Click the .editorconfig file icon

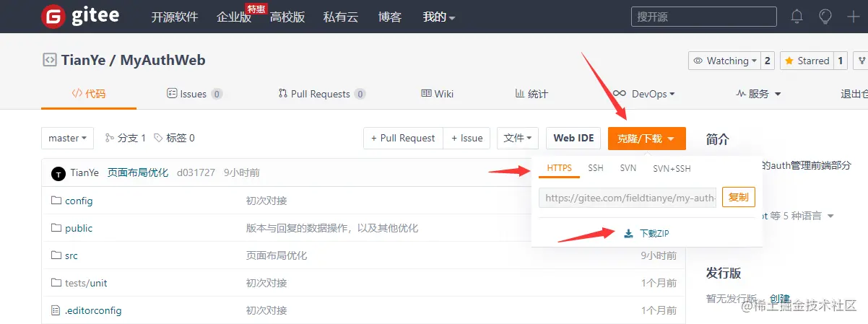coord(56,310)
